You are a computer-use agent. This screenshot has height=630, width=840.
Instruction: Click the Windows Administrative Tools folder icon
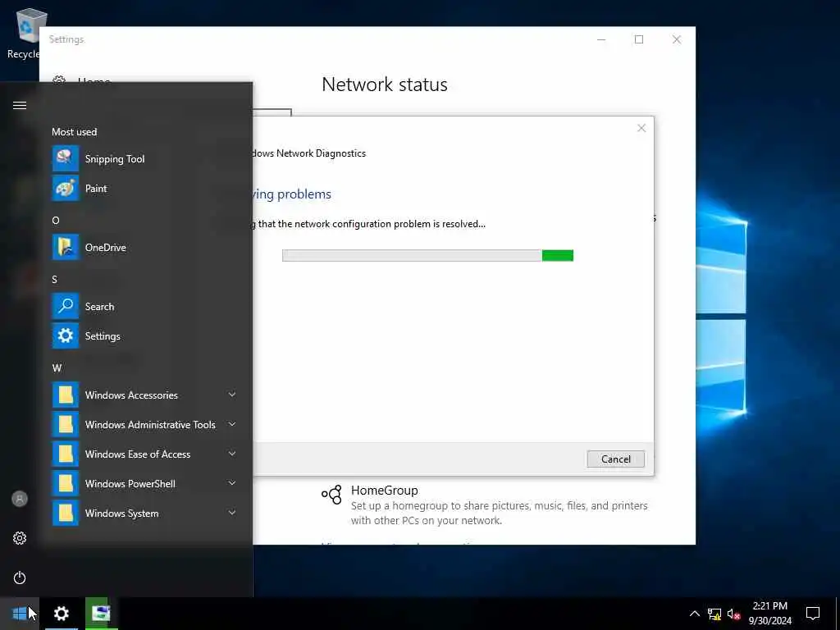(x=66, y=424)
